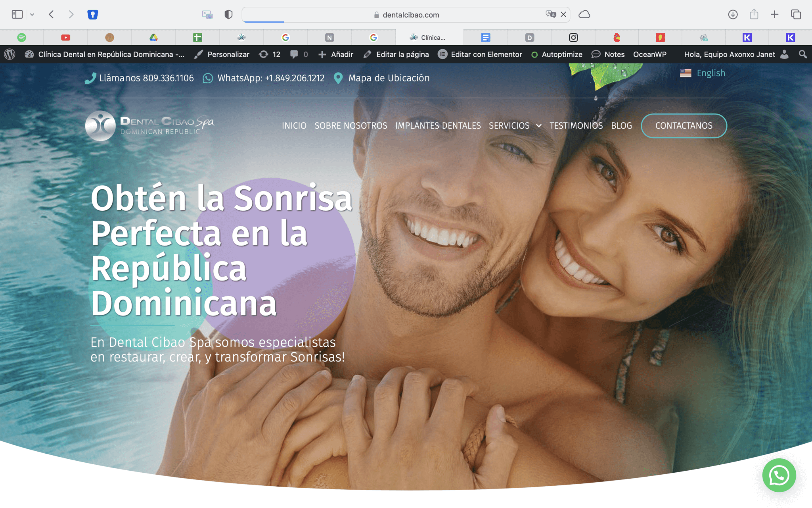Click the dentalcibao.com address bar

[406, 15]
